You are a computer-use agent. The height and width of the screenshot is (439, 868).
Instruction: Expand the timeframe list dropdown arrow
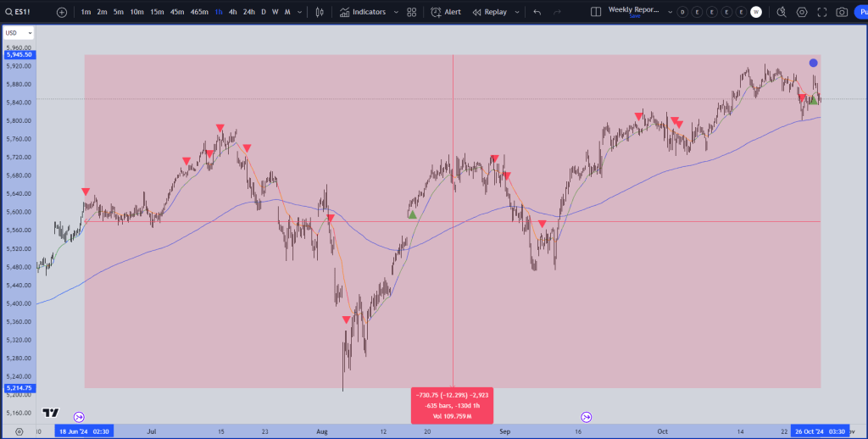point(300,12)
